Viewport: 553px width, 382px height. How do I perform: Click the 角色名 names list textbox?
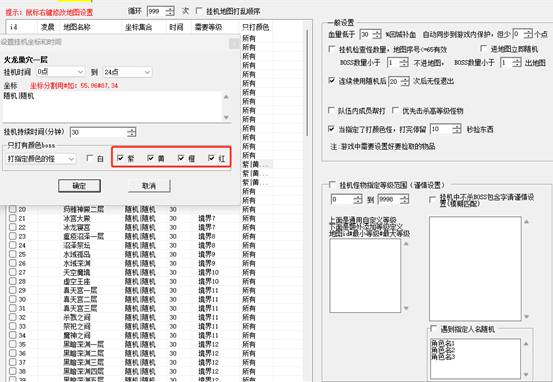coord(475,358)
